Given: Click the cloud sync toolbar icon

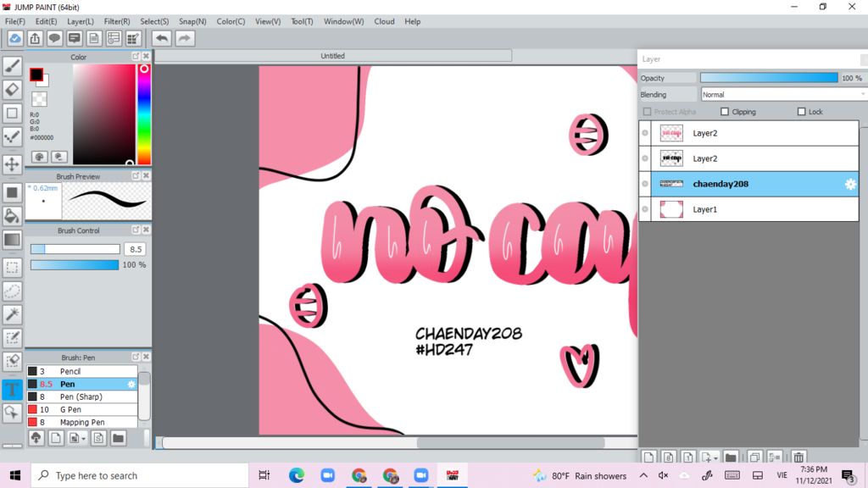Looking at the screenshot, I should click(15, 38).
